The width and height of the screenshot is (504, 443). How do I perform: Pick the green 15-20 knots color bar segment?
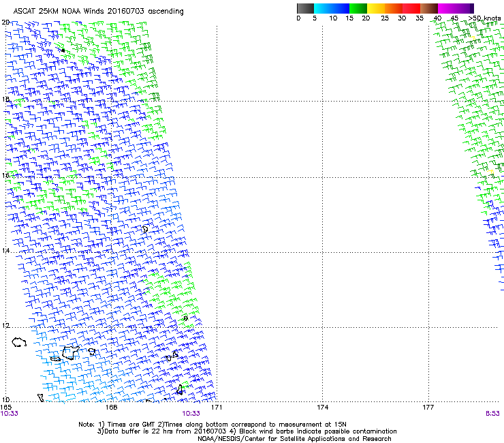[358, 8]
